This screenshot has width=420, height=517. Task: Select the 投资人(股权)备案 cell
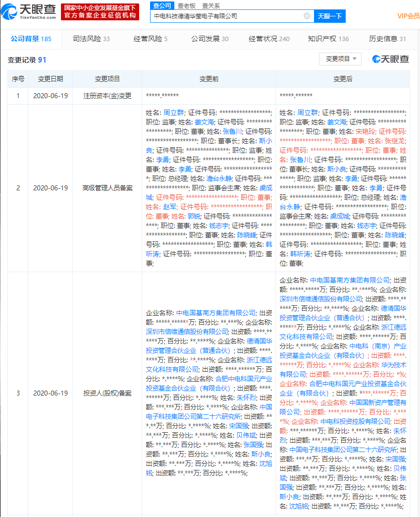(107, 393)
